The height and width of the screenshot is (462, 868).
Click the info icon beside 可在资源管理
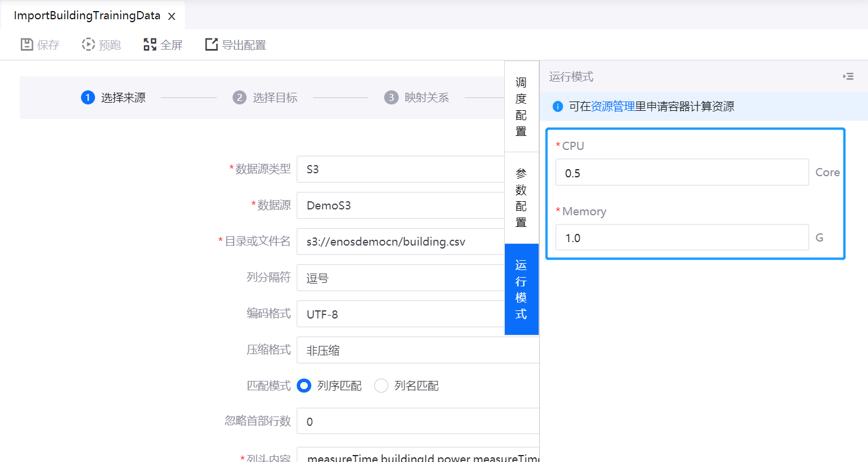tap(558, 106)
